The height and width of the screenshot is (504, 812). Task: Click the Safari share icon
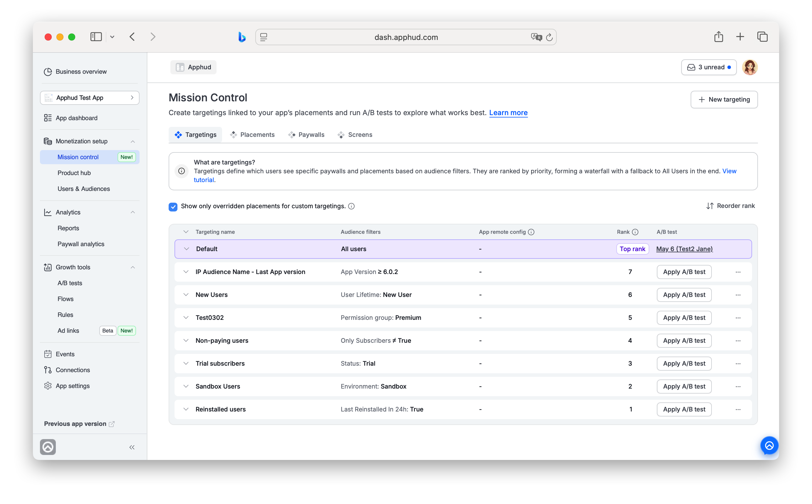click(718, 37)
